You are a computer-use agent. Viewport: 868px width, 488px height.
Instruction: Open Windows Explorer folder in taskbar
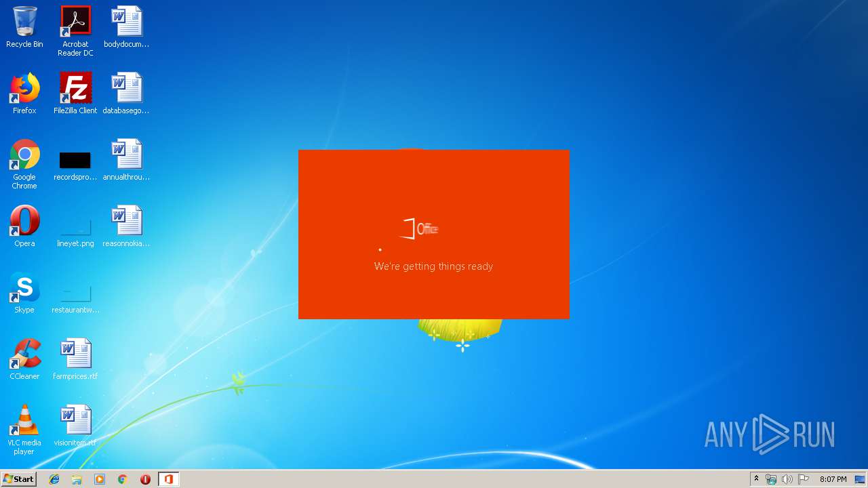coord(77,479)
